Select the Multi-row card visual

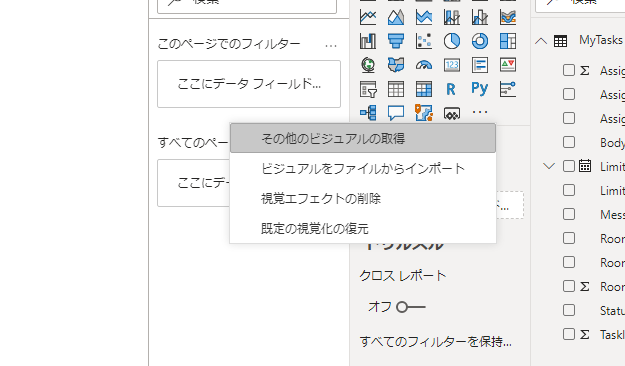(480, 65)
